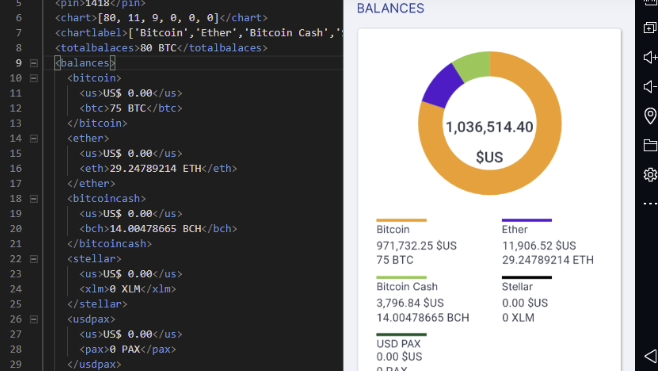Screen dimensions: 658x371
Task: Click the donut chart total 1,036,514.40
Action: click(x=489, y=127)
